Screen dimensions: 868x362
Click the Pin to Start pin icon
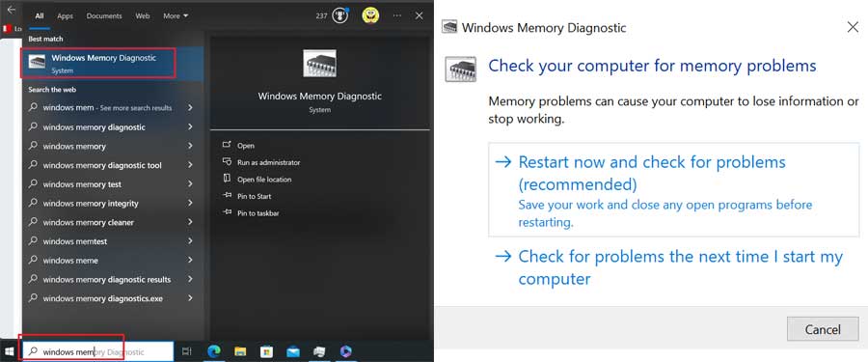click(x=227, y=196)
